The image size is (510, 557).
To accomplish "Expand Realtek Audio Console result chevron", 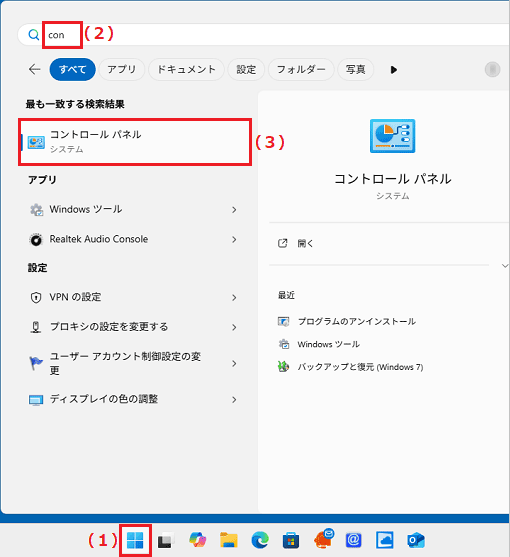I will [234, 239].
